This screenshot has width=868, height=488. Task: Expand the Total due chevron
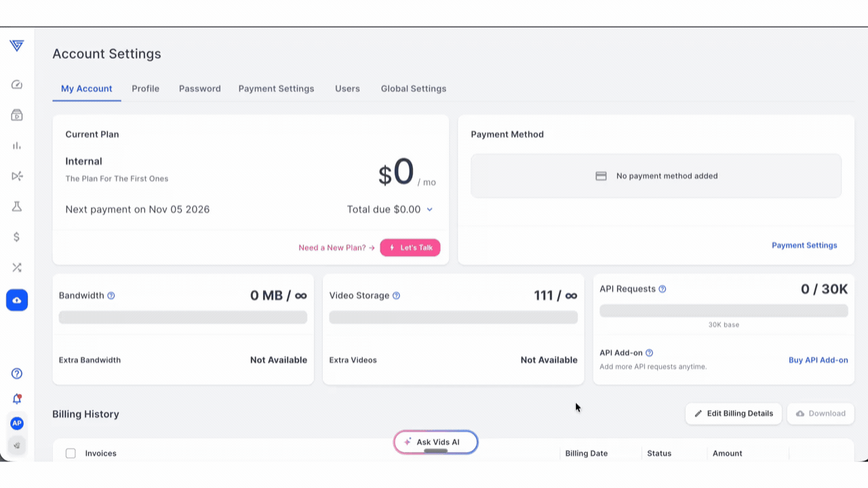coord(429,210)
